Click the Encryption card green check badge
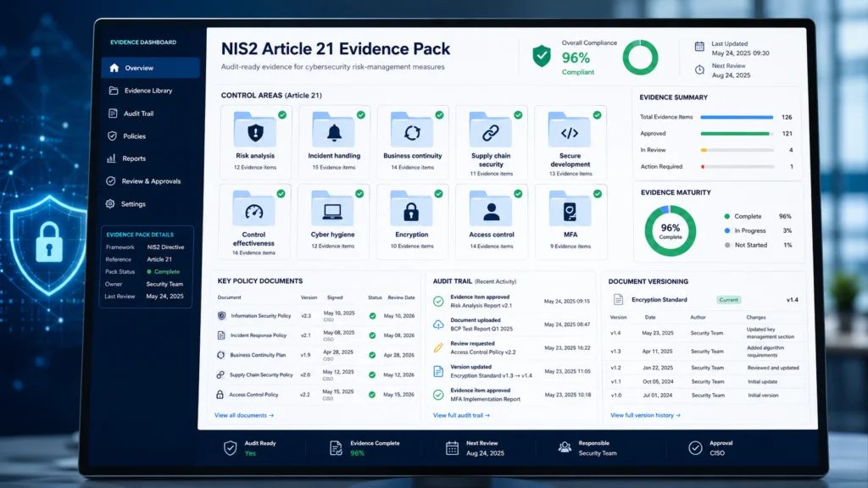Screen dimensions: 868x488 click(438, 194)
